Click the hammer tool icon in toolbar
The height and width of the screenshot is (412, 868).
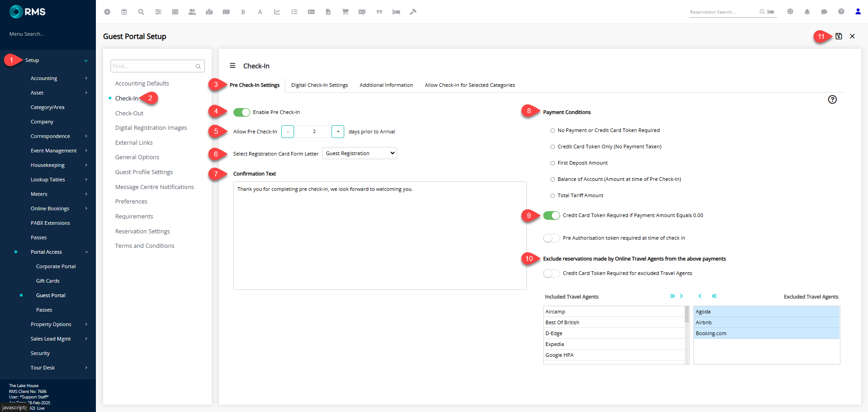(x=413, y=12)
